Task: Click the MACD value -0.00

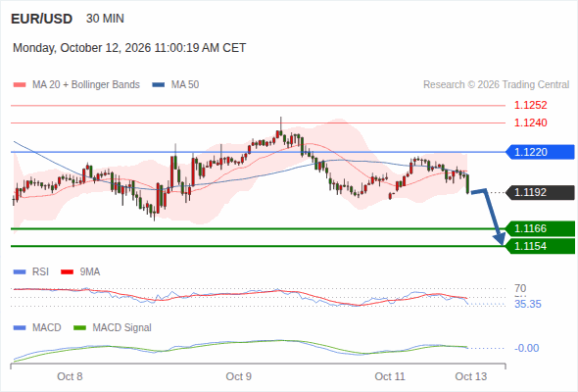Action: (x=527, y=348)
